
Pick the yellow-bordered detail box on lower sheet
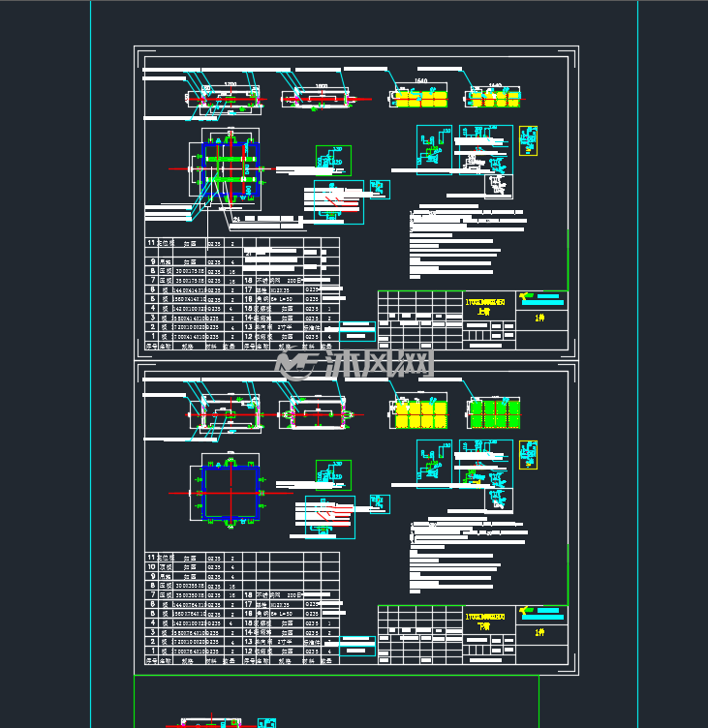[x=528, y=455]
